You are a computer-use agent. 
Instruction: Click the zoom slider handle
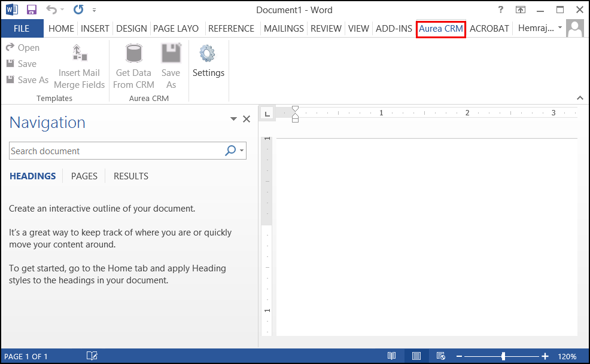pyautogui.click(x=503, y=356)
